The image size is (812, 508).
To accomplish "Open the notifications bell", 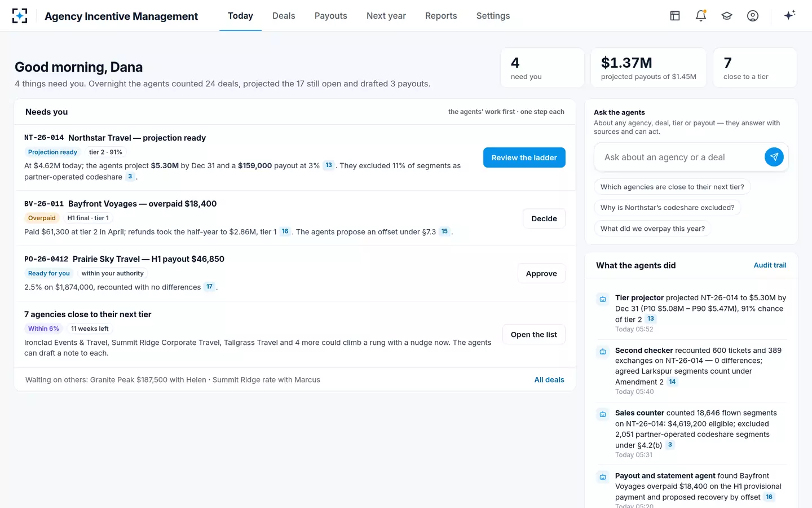I will coord(701,16).
